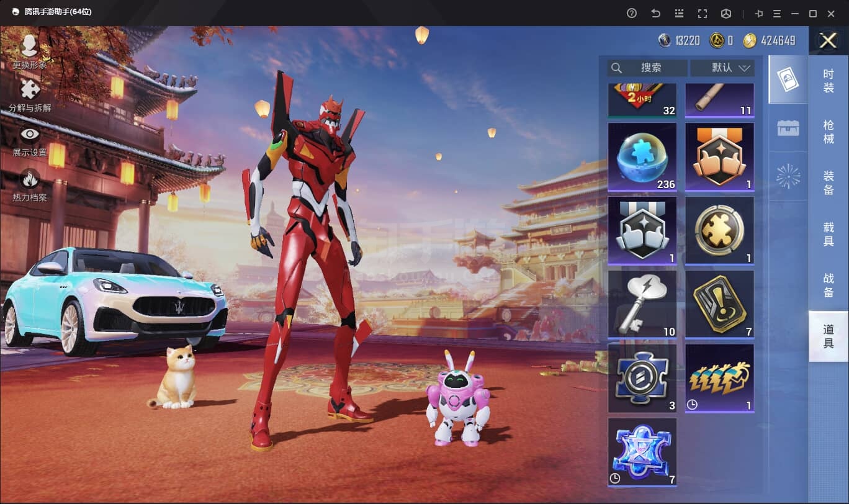Click the 搜索 search field

[x=649, y=68]
